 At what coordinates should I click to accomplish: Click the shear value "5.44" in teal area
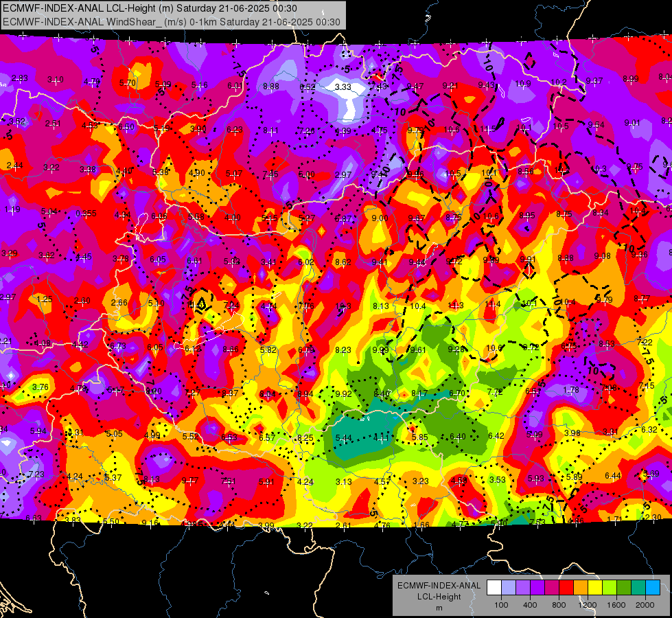(x=343, y=438)
